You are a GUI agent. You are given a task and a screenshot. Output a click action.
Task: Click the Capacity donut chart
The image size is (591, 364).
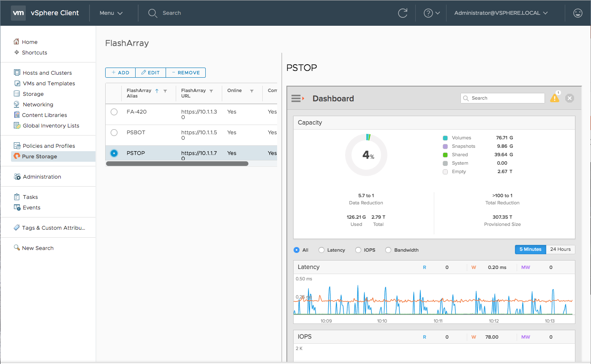pyautogui.click(x=366, y=155)
